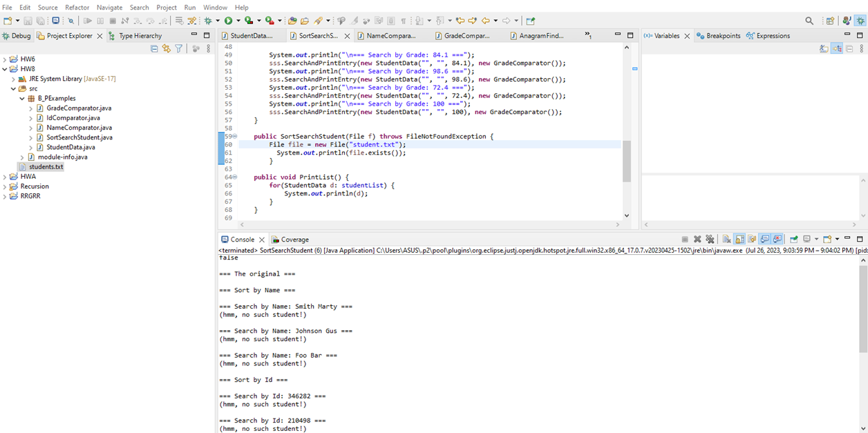Image resolution: width=868 pixels, height=433 pixels.
Task: Collapse the HW8 project node
Action: [x=5, y=69]
